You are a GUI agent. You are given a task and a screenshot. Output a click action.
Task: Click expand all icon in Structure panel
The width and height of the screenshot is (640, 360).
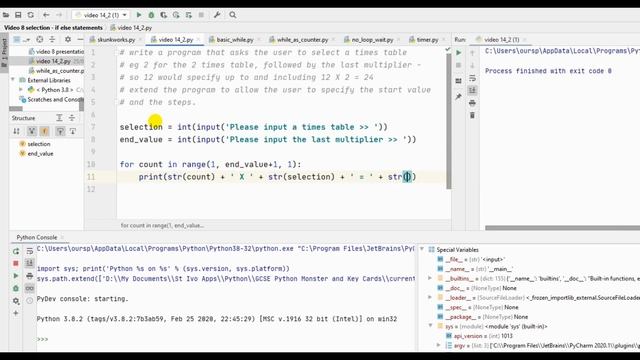click(59, 118)
